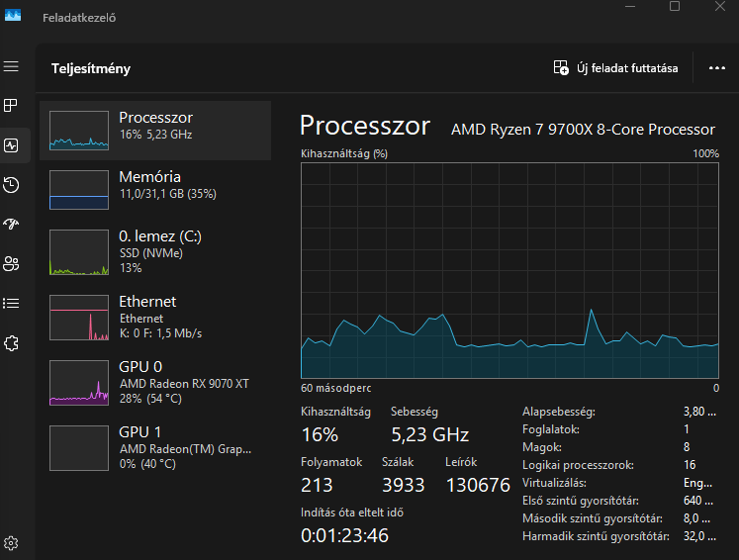Click the CPU utilization graph

pyautogui.click(x=509, y=270)
